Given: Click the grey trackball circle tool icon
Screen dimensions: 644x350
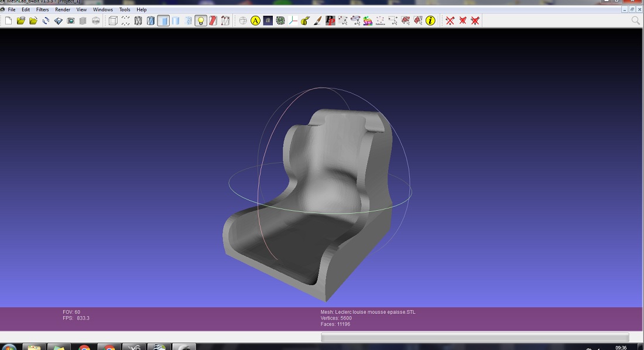Looking at the screenshot, I should click(x=243, y=20).
